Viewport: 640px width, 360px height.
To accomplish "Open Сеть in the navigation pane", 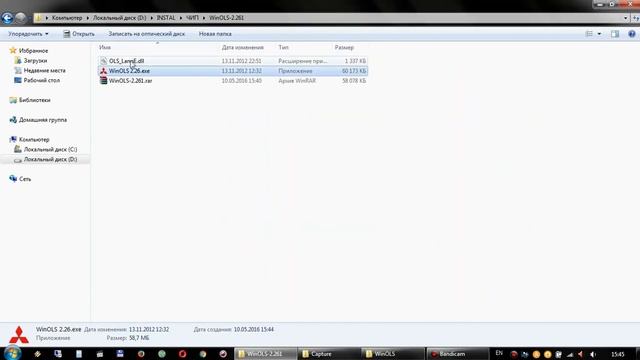I will [x=25, y=179].
